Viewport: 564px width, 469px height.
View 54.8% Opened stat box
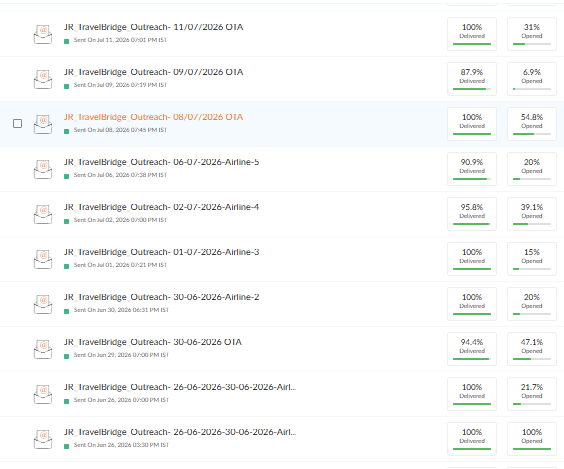coord(532,124)
